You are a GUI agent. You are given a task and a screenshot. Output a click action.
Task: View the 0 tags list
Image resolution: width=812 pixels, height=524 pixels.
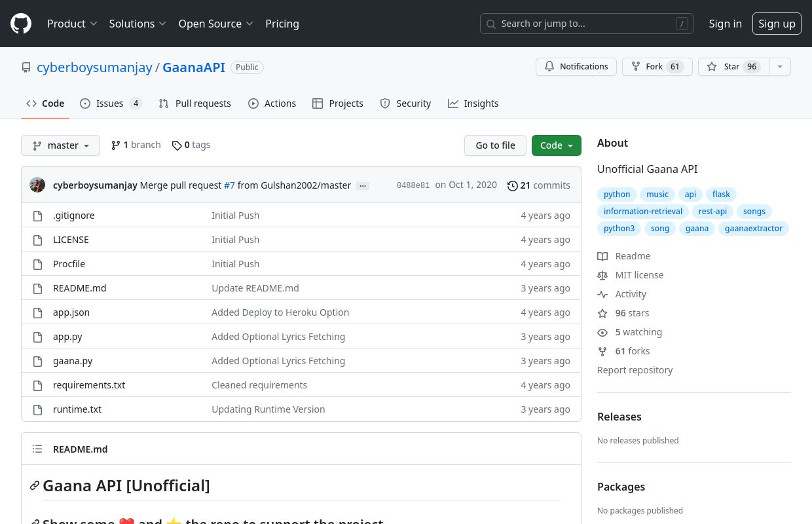[x=191, y=145]
